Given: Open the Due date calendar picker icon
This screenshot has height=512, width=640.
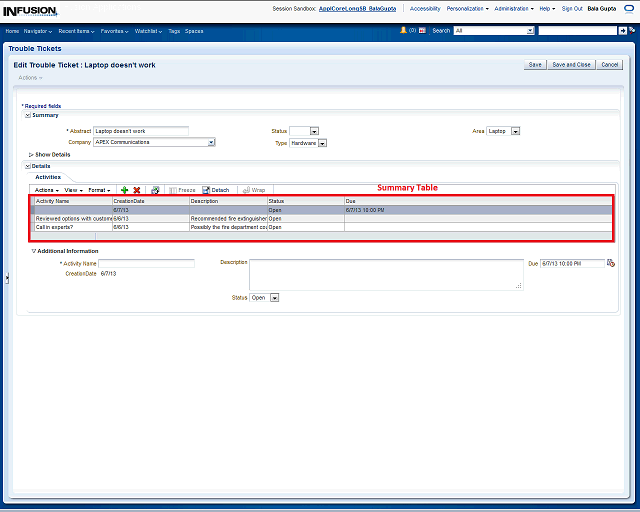Looking at the screenshot, I should coord(611,264).
